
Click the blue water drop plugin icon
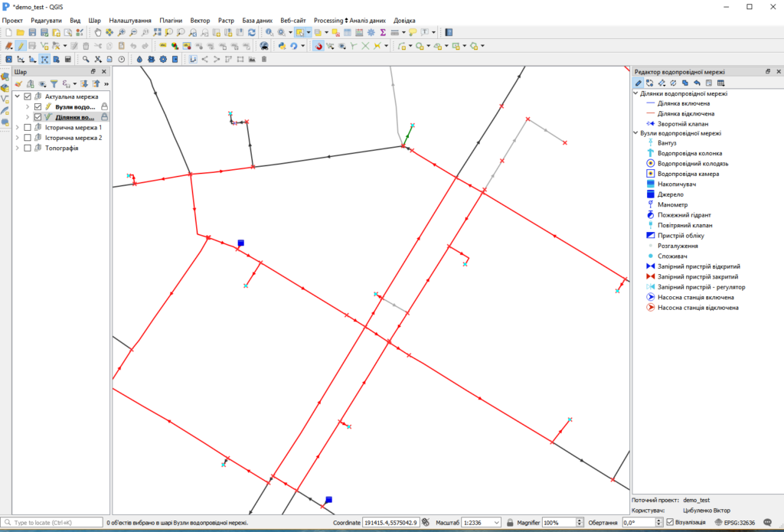(139, 59)
